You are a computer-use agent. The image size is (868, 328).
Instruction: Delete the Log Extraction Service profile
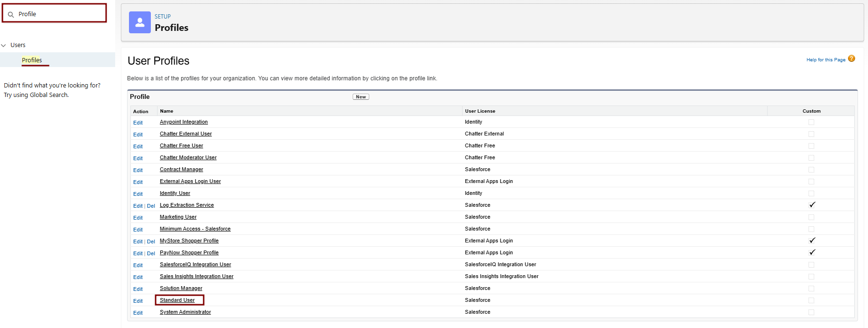151,206
